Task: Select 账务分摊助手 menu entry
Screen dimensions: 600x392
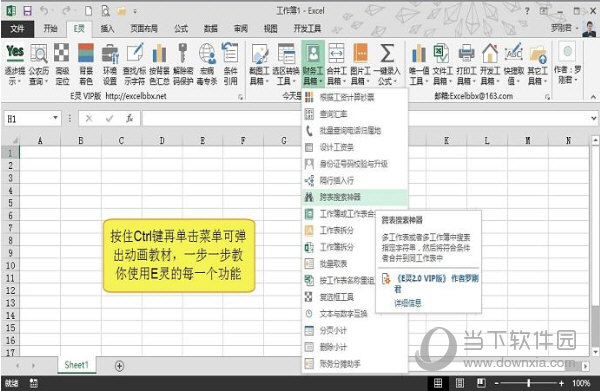Action: (355, 364)
